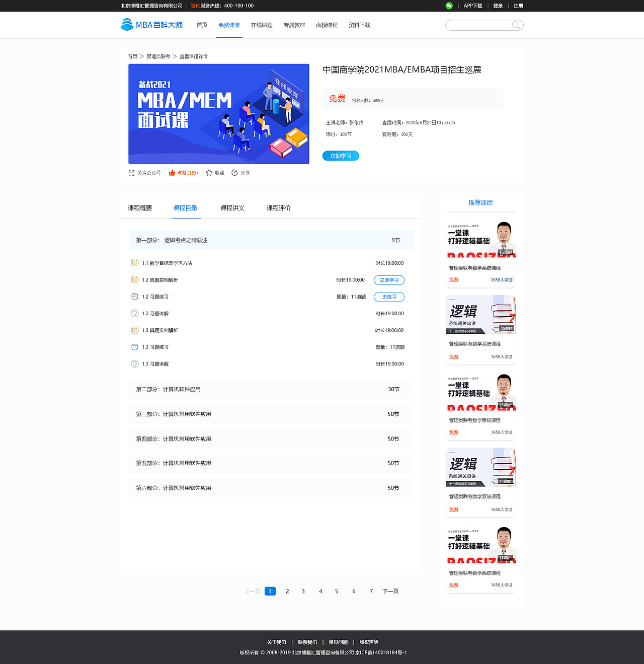The image size is (644, 664).
Task: Click the exercise icon beside 1.2 习题练习
Action: pyautogui.click(x=135, y=297)
